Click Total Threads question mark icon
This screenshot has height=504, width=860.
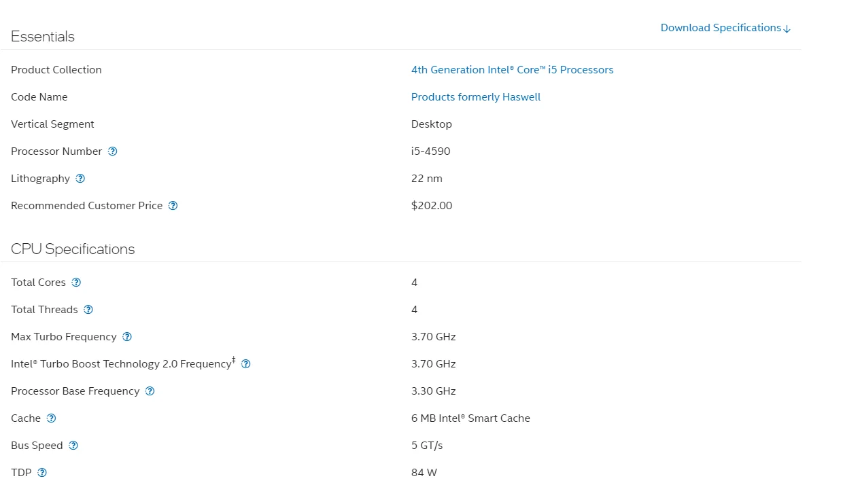[88, 310]
